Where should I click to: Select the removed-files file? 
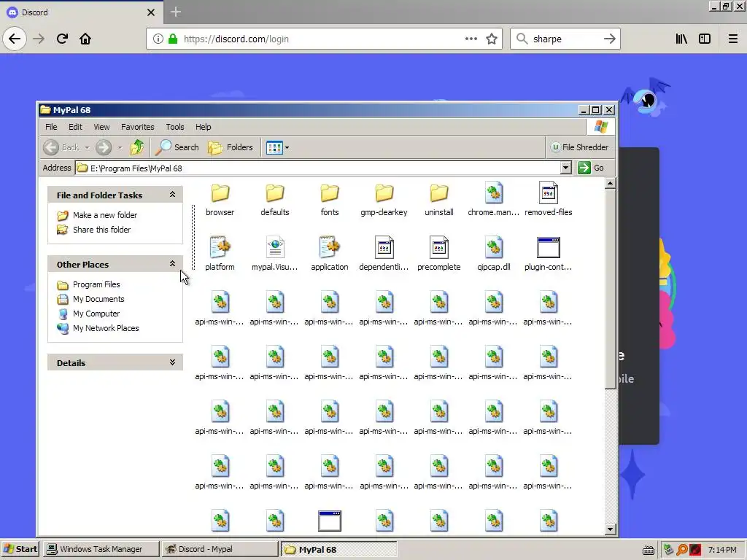point(549,199)
